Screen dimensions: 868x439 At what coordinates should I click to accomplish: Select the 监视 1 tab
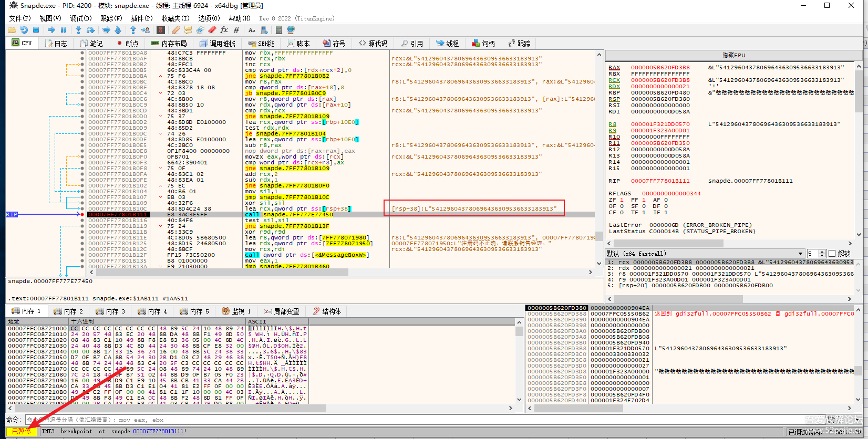coord(236,311)
